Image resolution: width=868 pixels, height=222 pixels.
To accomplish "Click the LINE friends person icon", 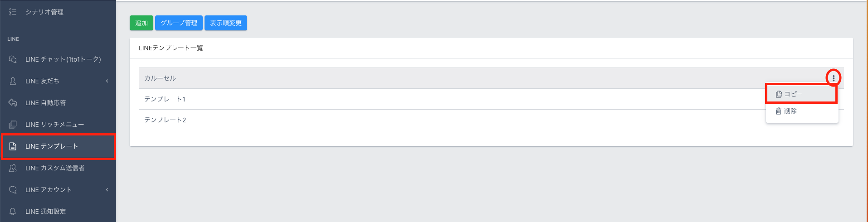I will coord(13,81).
